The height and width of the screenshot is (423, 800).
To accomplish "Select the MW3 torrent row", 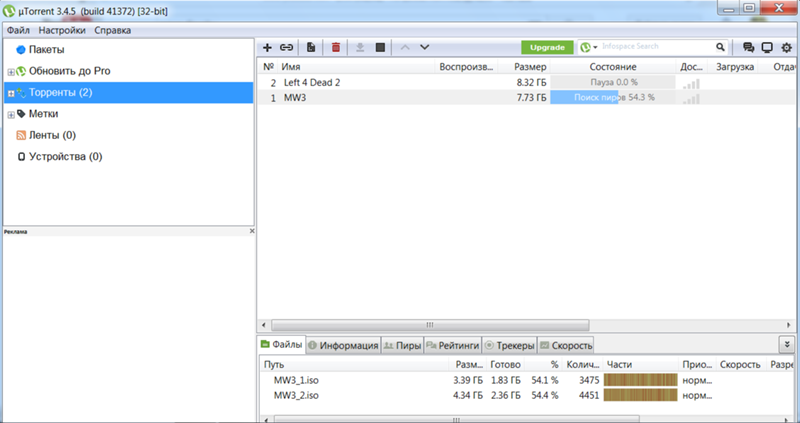I will [528, 97].
